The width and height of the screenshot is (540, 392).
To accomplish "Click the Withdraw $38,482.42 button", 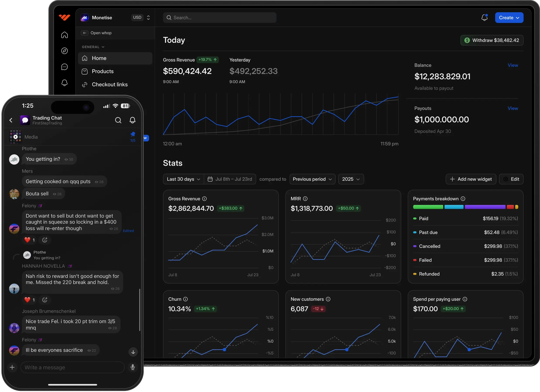I will pyautogui.click(x=492, y=40).
